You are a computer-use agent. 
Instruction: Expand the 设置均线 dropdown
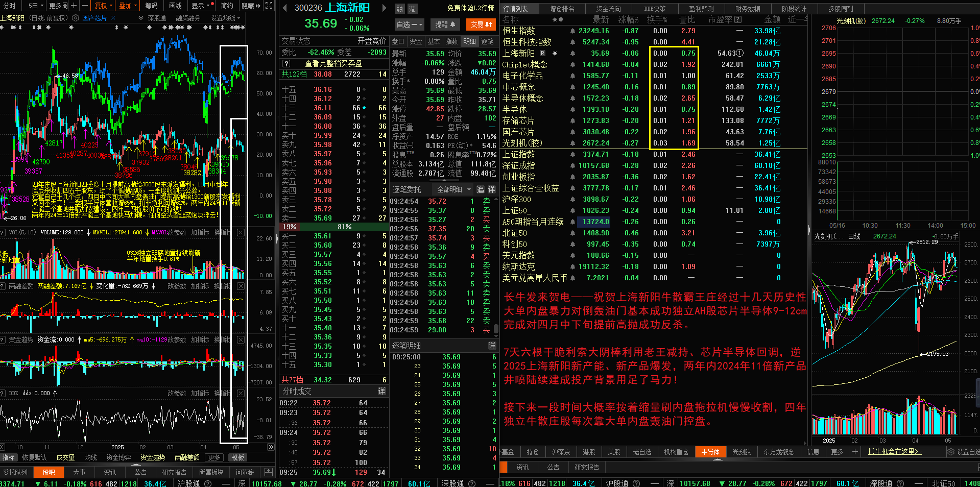tap(225, 18)
